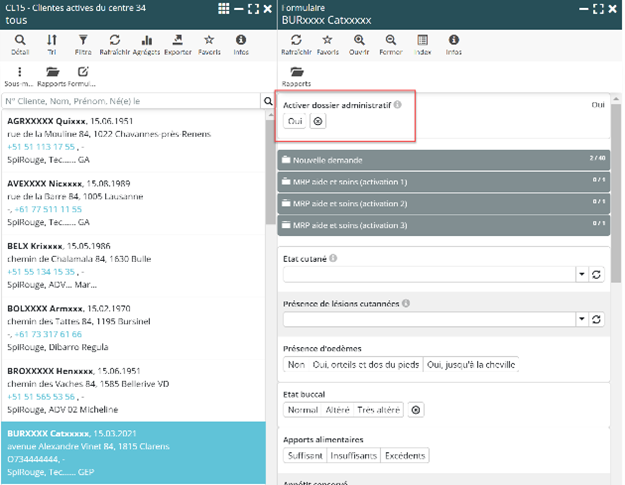Choose Altéré for Etat buccal

[337, 410]
